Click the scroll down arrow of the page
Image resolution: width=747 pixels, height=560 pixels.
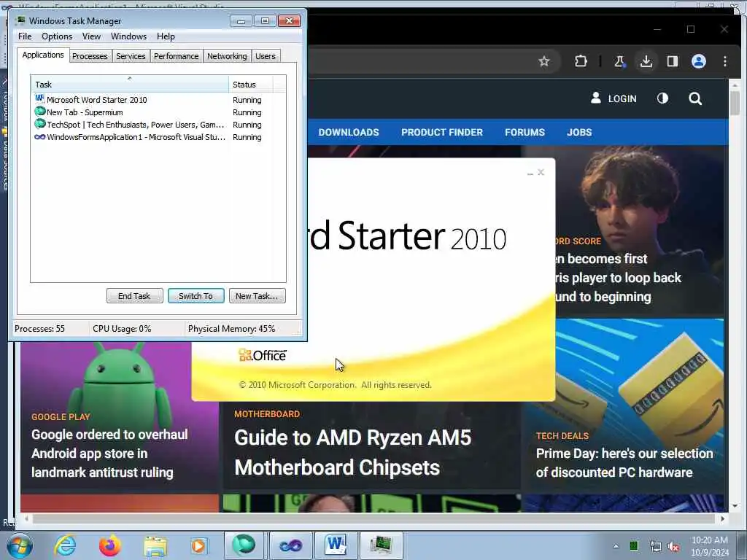click(x=735, y=506)
